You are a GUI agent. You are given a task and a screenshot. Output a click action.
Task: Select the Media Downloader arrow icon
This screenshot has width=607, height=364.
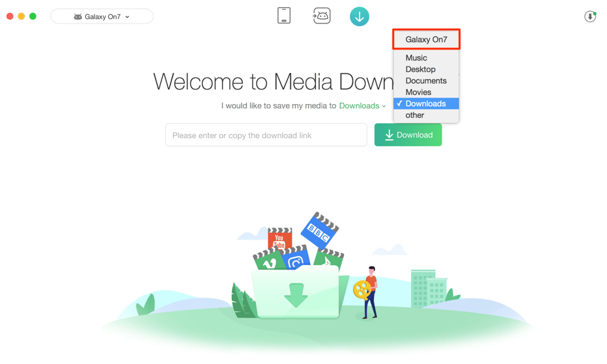point(359,16)
